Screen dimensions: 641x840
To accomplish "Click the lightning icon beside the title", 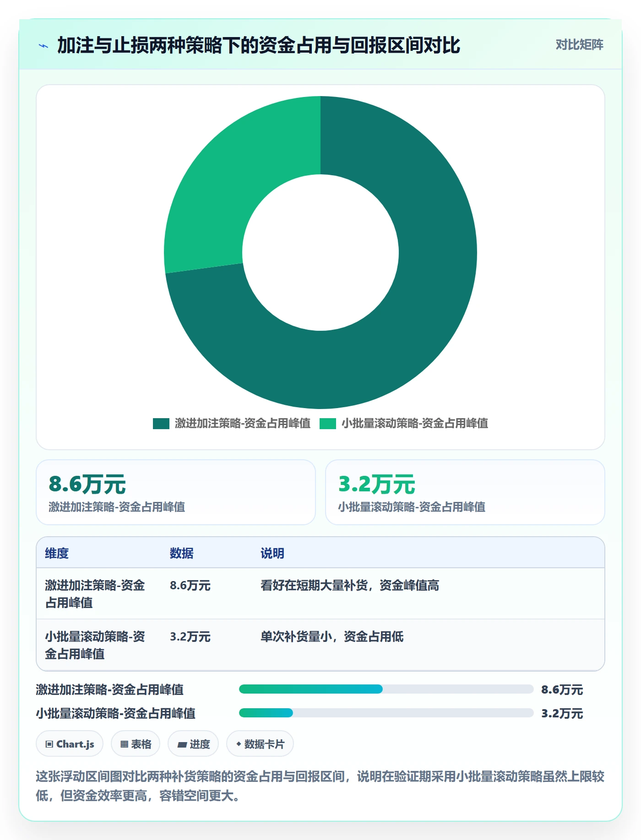I will (x=43, y=46).
